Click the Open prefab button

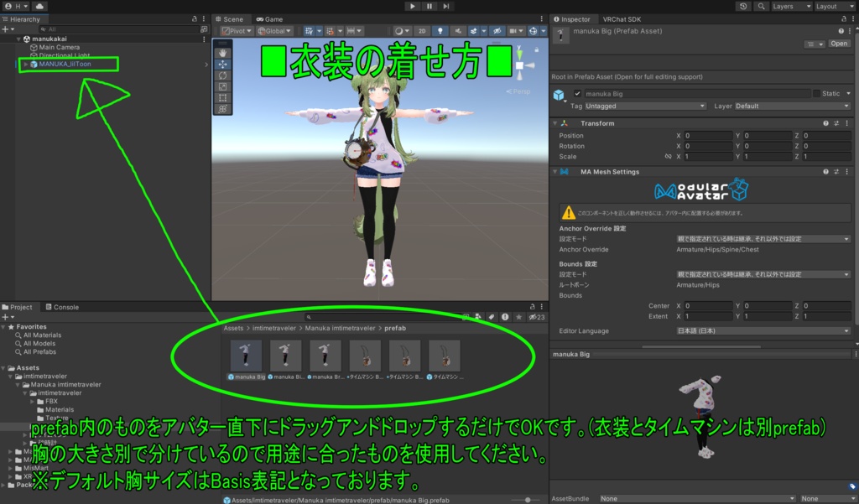click(x=839, y=44)
